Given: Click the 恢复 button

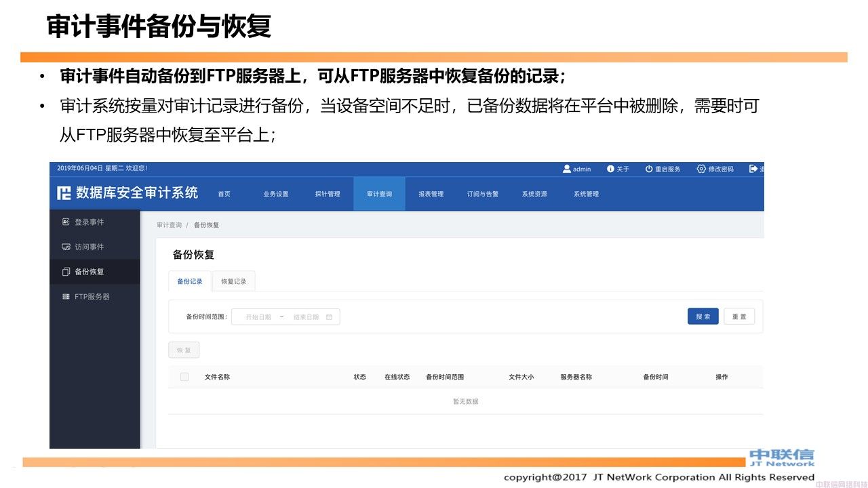Looking at the screenshot, I should pos(184,350).
